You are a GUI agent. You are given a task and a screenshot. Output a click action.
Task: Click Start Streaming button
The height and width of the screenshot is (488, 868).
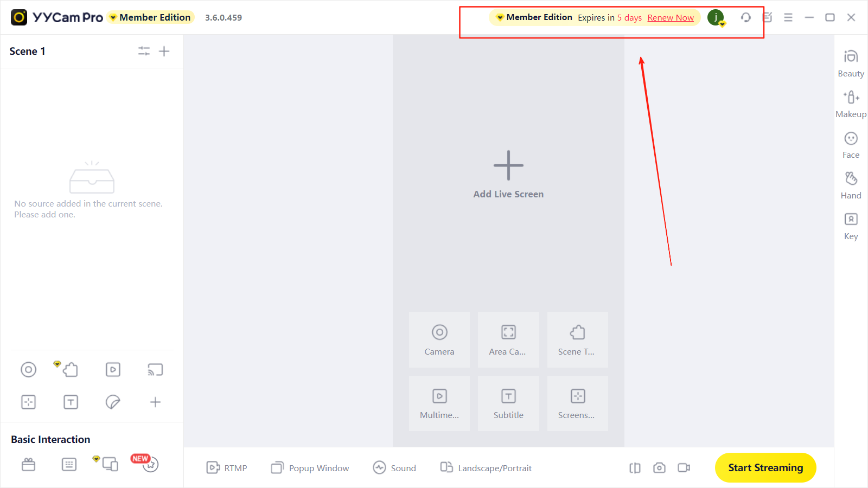(x=765, y=467)
